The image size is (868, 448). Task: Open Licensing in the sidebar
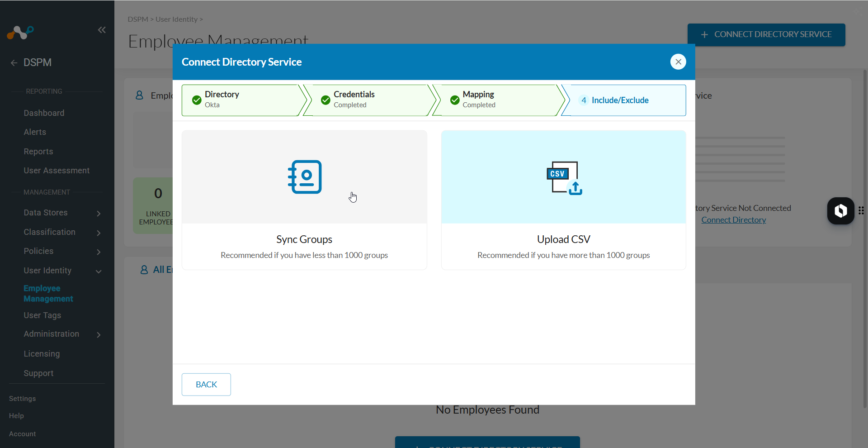pyautogui.click(x=42, y=354)
